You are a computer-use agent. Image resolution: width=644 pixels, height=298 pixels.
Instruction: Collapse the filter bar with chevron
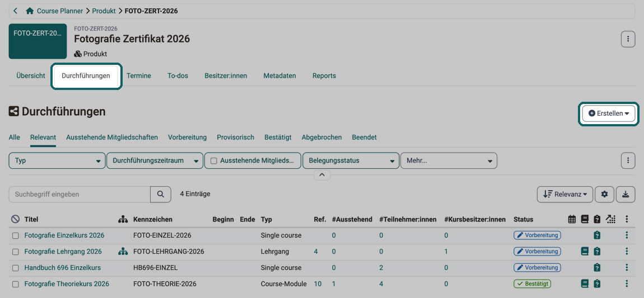(x=322, y=175)
